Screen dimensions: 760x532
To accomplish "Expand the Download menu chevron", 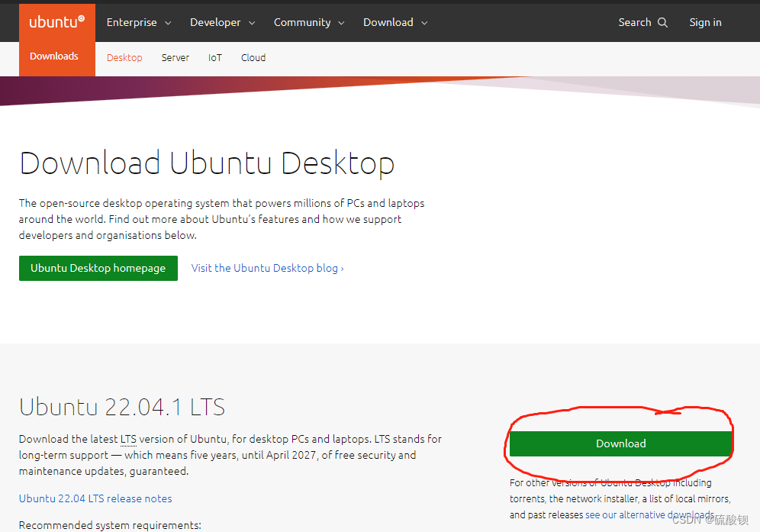I will click(x=424, y=23).
